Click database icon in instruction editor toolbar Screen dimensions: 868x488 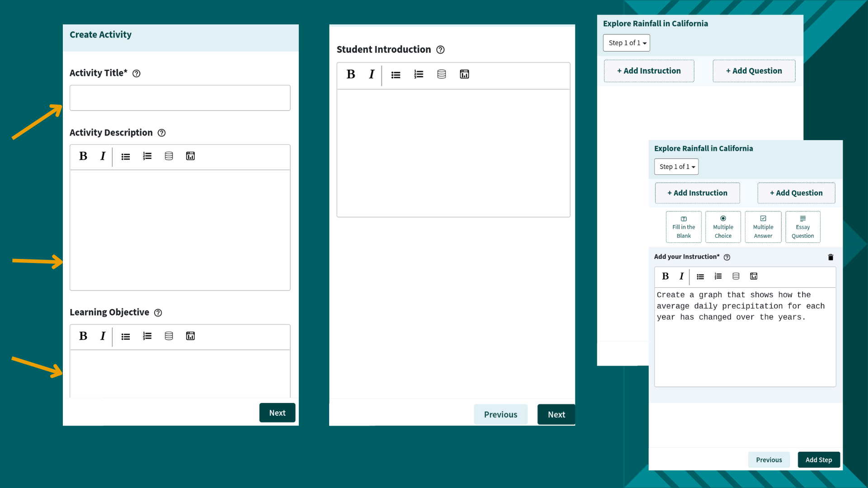[x=736, y=277]
